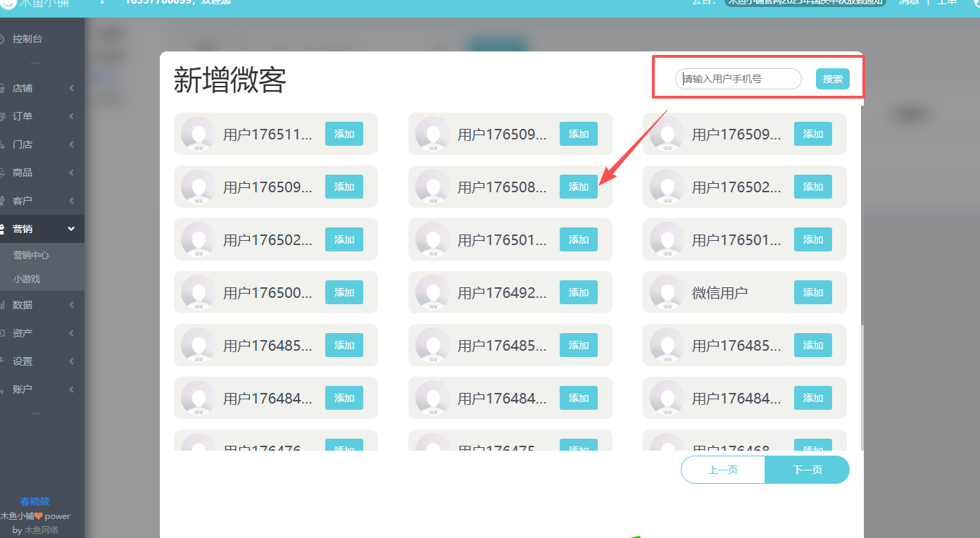Add 微信用户 with the 添加 button
The height and width of the screenshot is (538, 980).
click(x=812, y=292)
